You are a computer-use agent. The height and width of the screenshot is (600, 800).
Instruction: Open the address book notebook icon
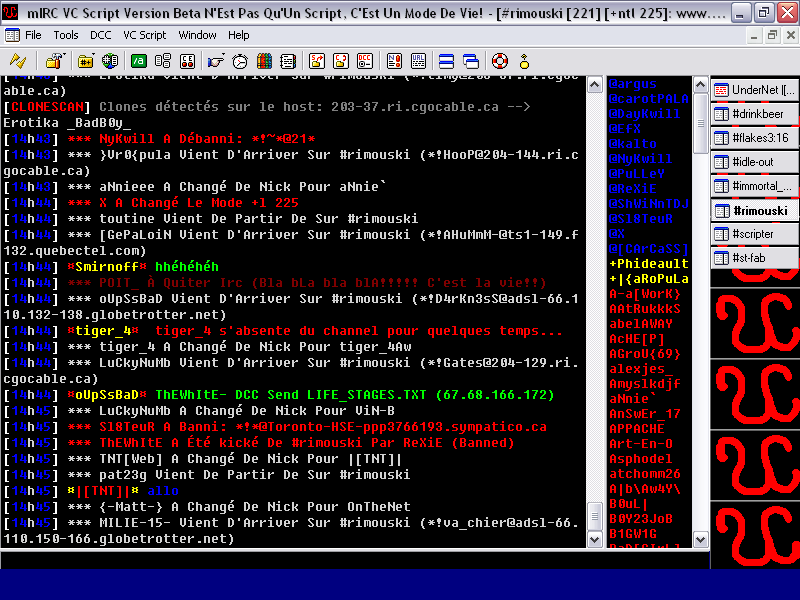288,61
